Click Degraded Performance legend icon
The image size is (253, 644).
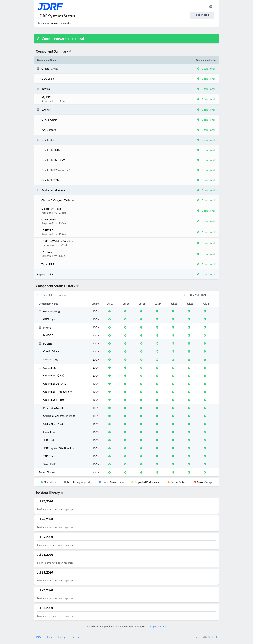click(132, 482)
